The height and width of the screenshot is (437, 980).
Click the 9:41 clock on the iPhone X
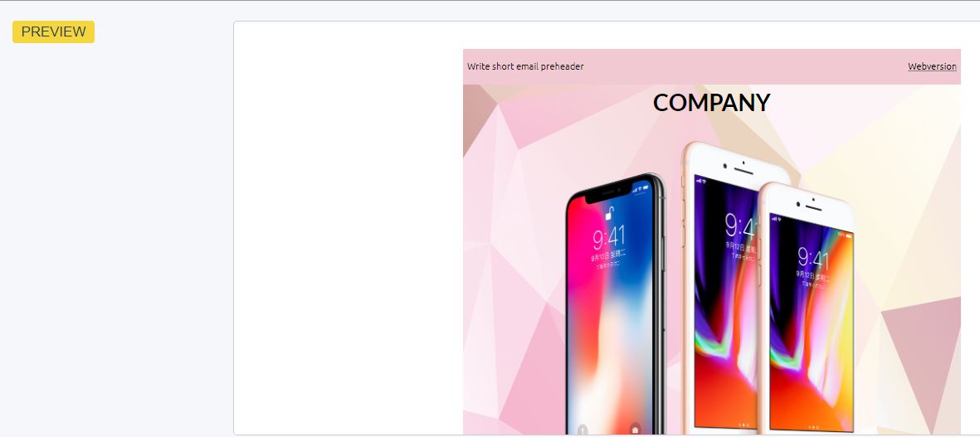click(x=609, y=239)
